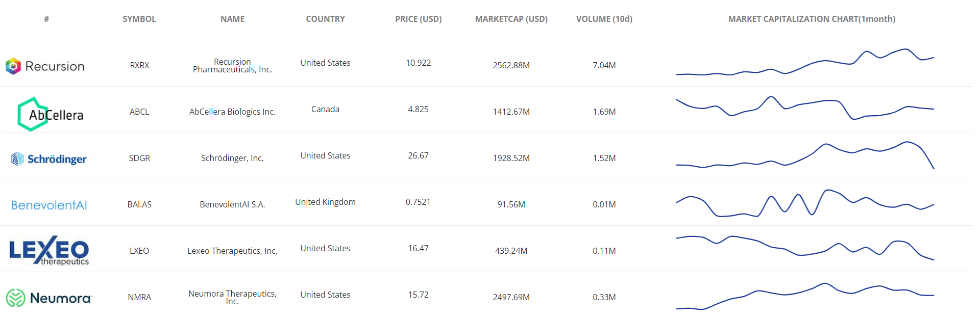Click the NAME column header

point(232,19)
